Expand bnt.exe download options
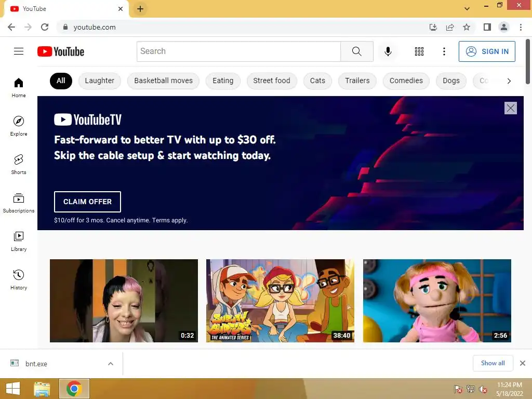The image size is (532, 399). click(111, 364)
